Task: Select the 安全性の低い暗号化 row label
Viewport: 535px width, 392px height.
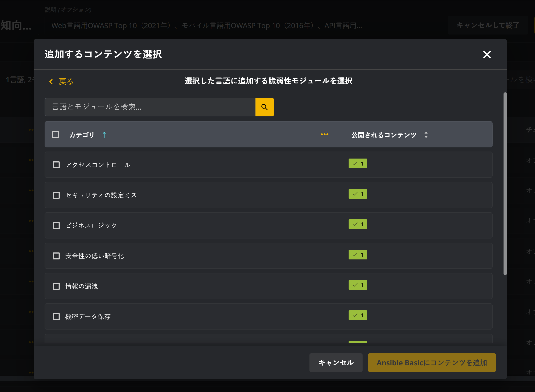Action: click(x=94, y=256)
